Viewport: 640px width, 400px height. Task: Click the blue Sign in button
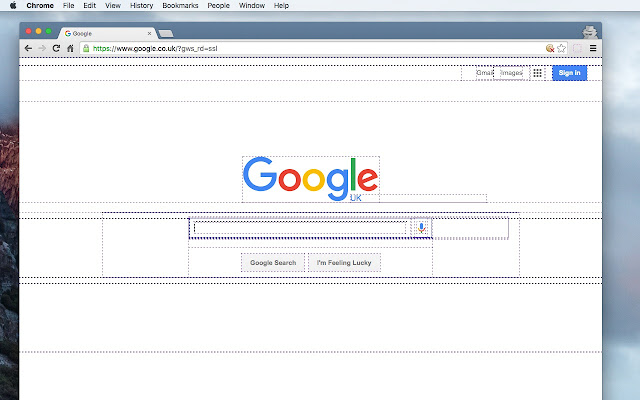569,73
